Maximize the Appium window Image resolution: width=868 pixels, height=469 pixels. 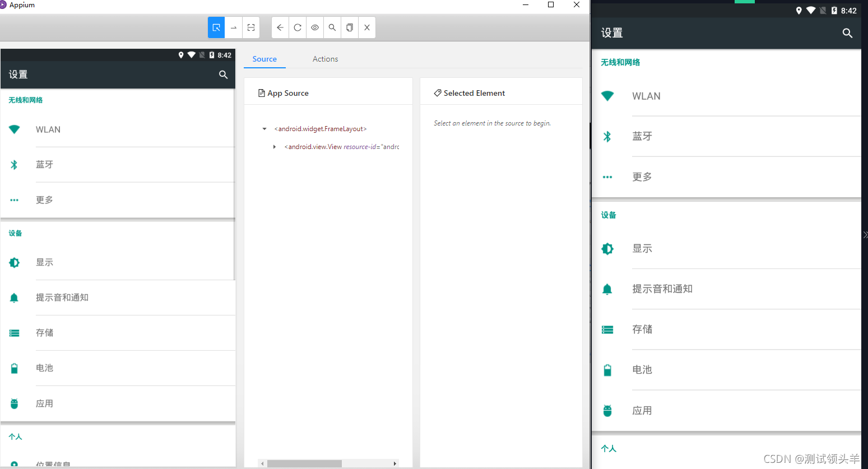(x=551, y=4)
